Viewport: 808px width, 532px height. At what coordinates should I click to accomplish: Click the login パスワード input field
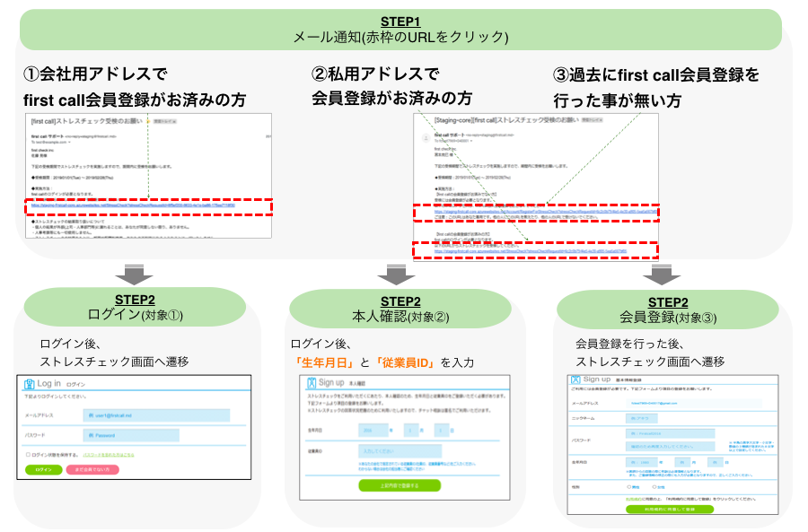pyautogui.click(x=131, y=435)
